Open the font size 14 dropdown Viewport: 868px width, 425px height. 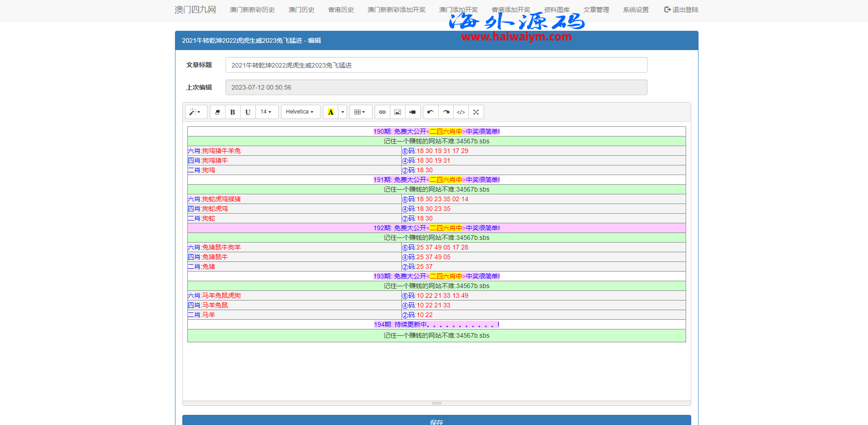pyautogui.click(x=266, y=112)
